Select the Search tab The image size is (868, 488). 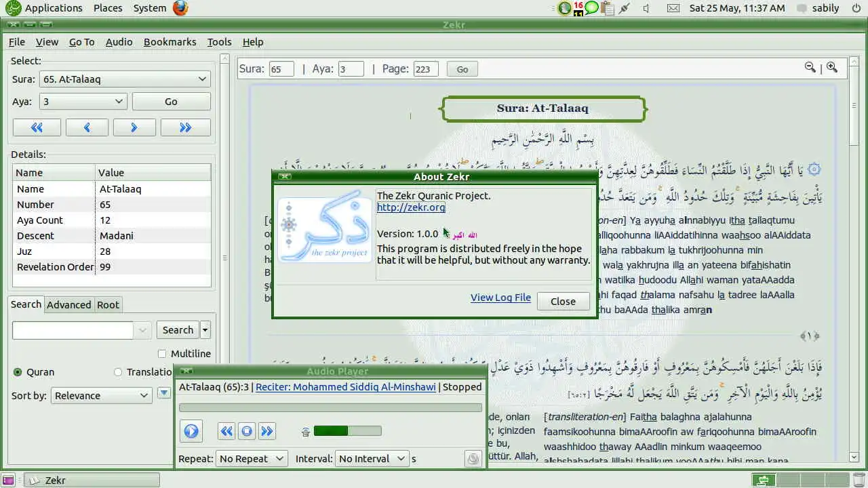(x=26, y=304)
